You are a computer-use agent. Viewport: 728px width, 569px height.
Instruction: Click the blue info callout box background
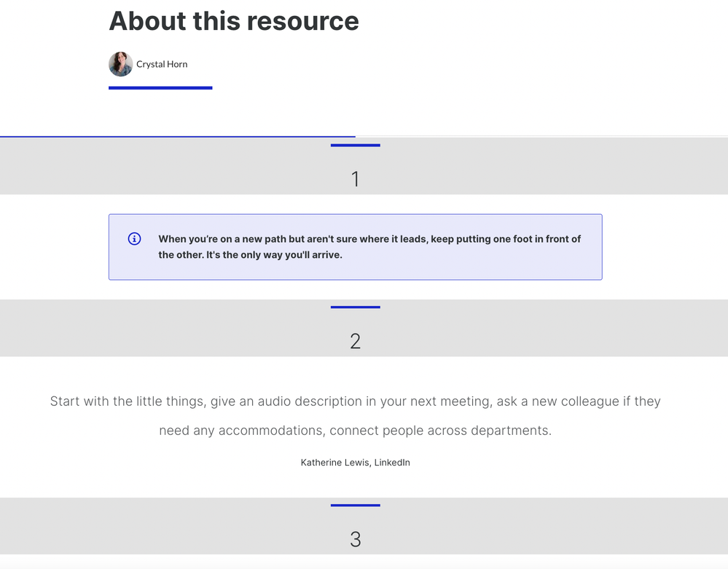(510, 267)
